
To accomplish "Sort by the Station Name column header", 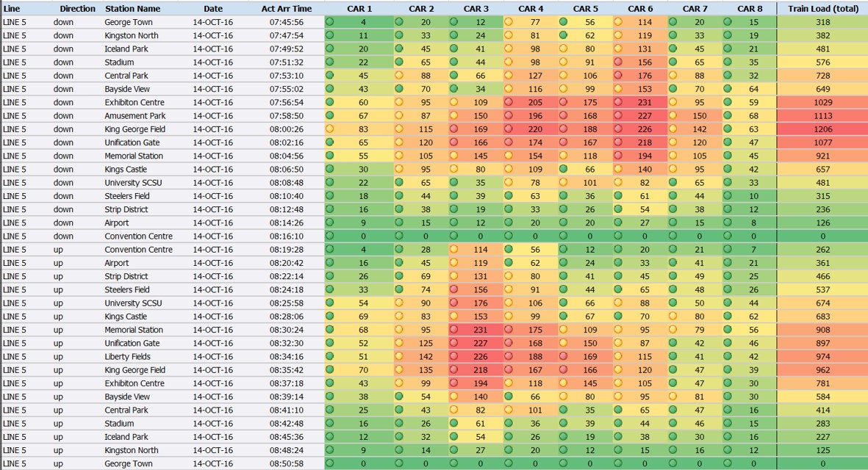I will [132, 9].
